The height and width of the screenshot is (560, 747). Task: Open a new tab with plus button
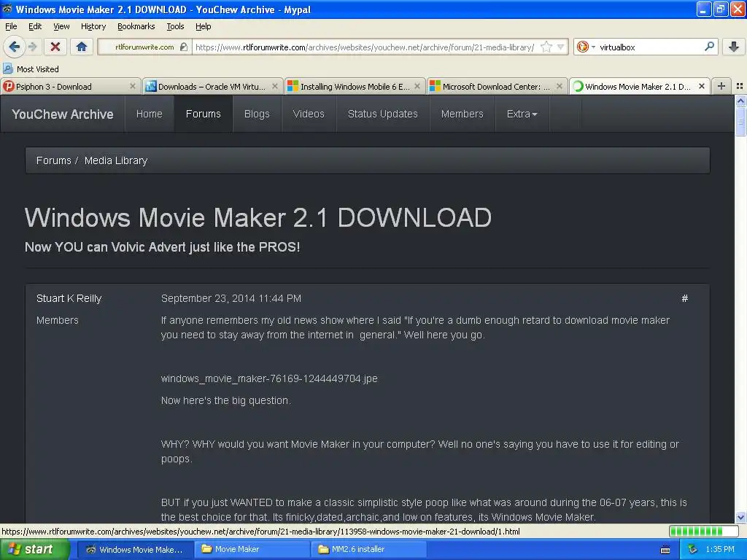point(721,86)
